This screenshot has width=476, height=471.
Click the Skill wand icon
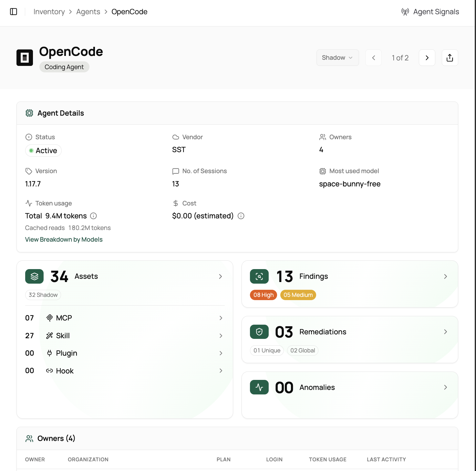(x=49, y=336)
